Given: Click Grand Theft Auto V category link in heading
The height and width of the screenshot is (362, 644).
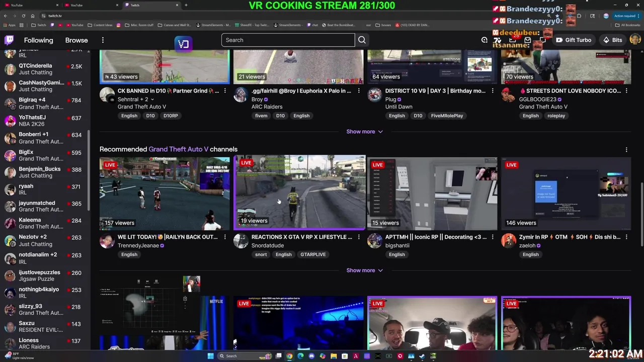Looking at the screenshot, I should click(178, 149).
